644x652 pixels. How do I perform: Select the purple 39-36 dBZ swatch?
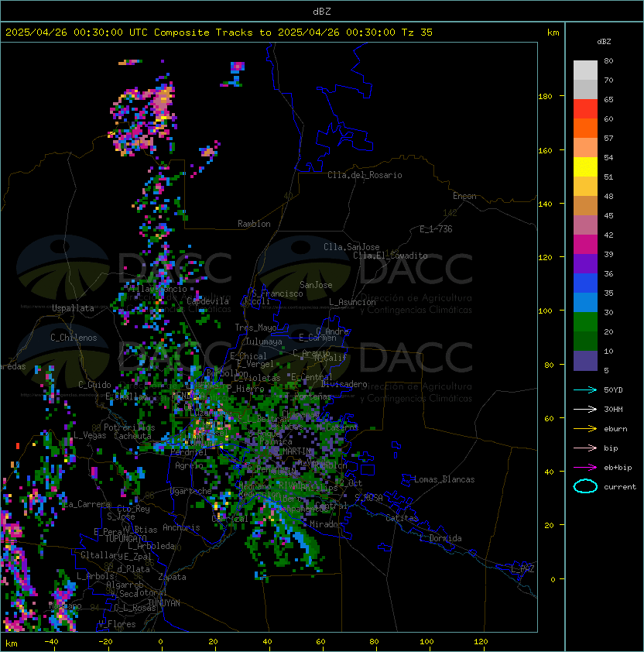click(585, 263)
